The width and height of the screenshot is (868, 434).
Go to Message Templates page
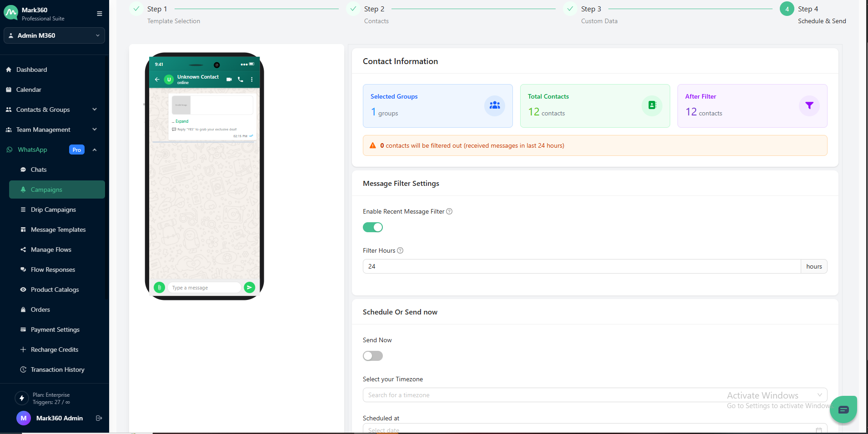(x=58, y=229)
